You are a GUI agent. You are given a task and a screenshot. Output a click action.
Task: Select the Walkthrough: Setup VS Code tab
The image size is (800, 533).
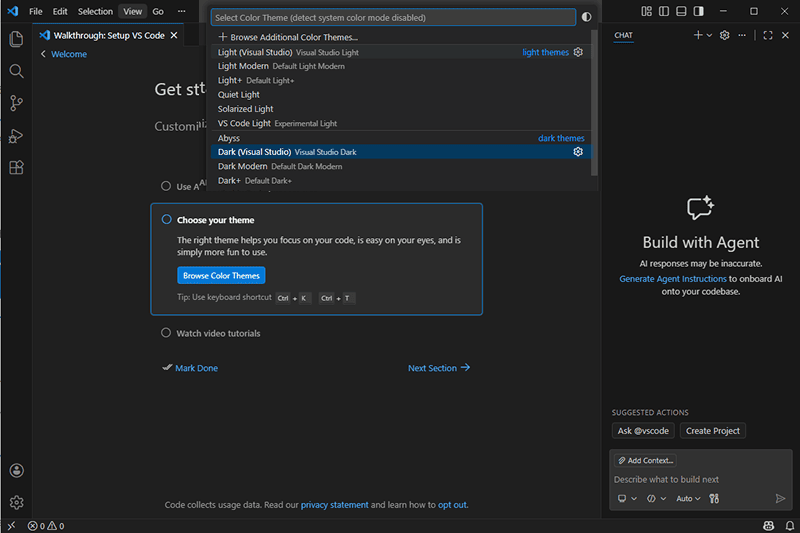tap(109, 35)
